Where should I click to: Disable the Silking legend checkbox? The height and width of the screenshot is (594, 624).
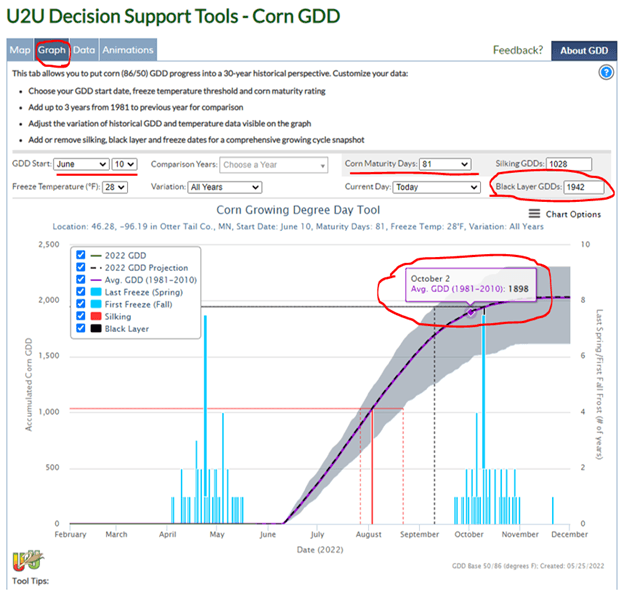[x=84, y=315]
